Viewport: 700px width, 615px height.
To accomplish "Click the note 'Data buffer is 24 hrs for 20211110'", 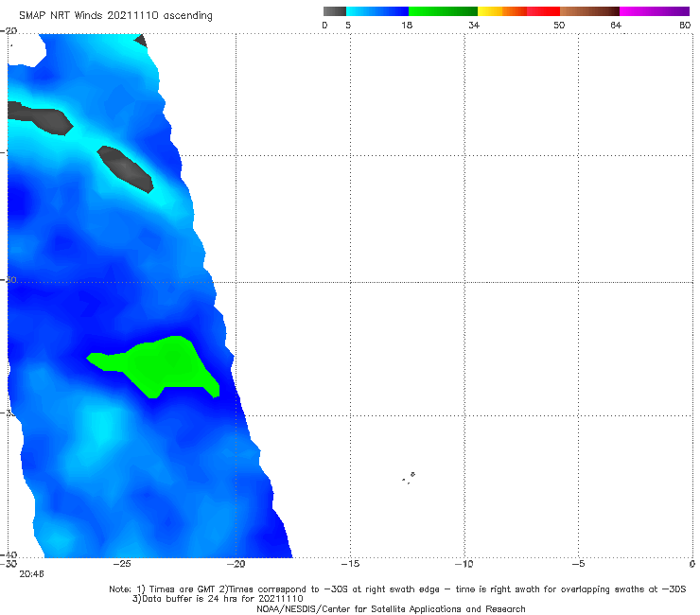I will pos(222,599).
